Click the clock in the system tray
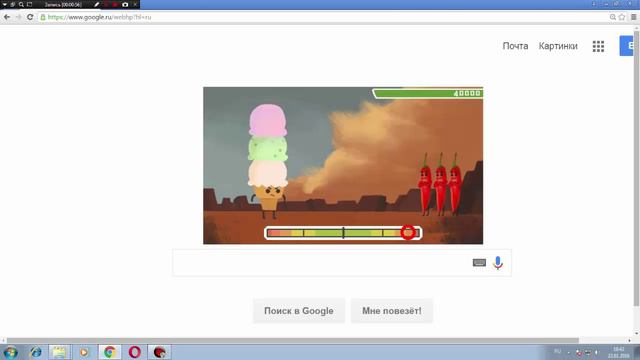The width and height of the screenshot is (640, 360). click(619, 352)
